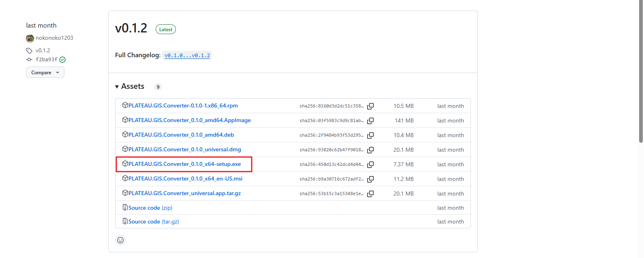Click the Full Changelog label text
Image resolution: width=644 pixels, height=258 pixels.
(138, 55)
